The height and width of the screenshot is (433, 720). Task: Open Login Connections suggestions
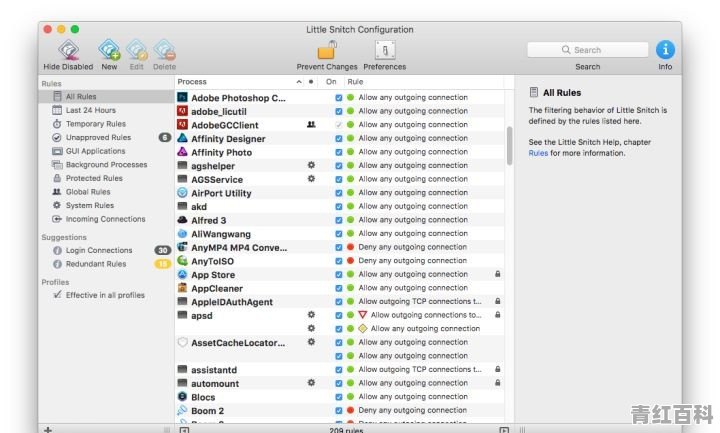[106, 250]
